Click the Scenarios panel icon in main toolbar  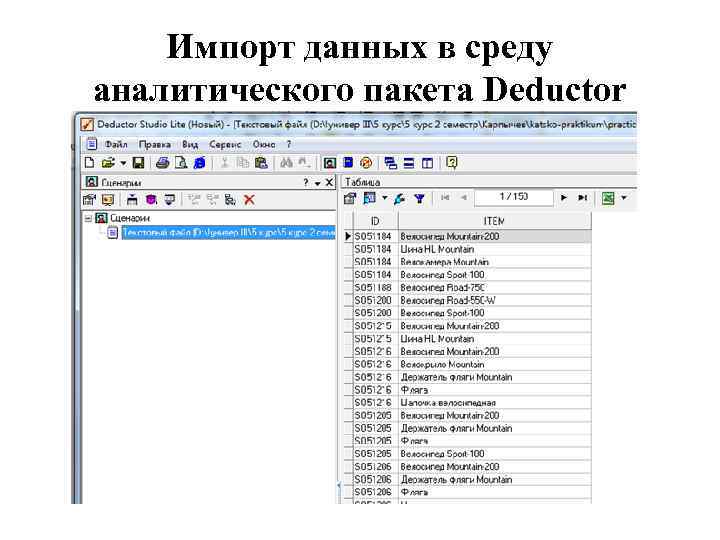(x=330, y=163)
